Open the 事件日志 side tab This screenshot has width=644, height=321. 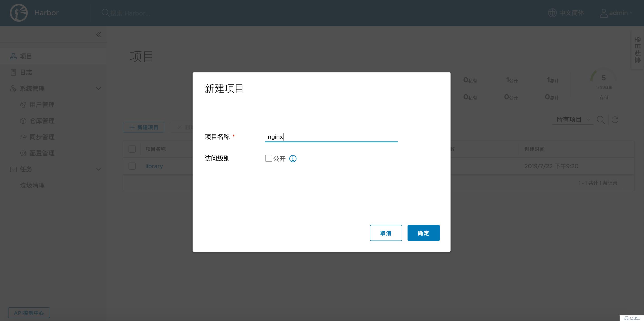coord(638,50)
